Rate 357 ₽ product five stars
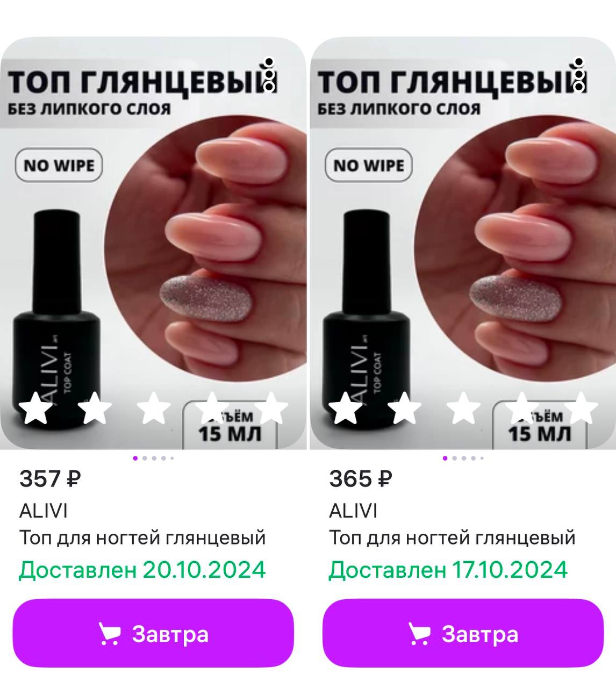Viewport: 616px width, 688px height. [x=272, y=408]
